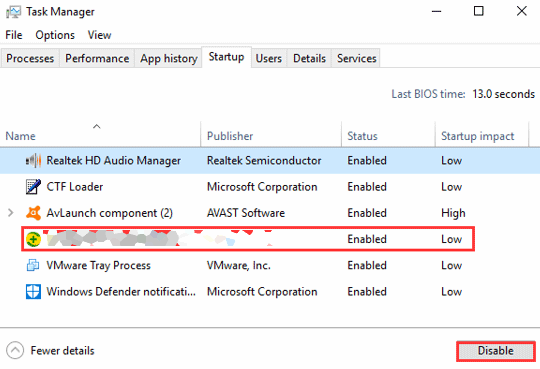Image resolution: width=540 pixels, height=369 pixels.
Task: Click the Fewer details label
Action: 62,351
